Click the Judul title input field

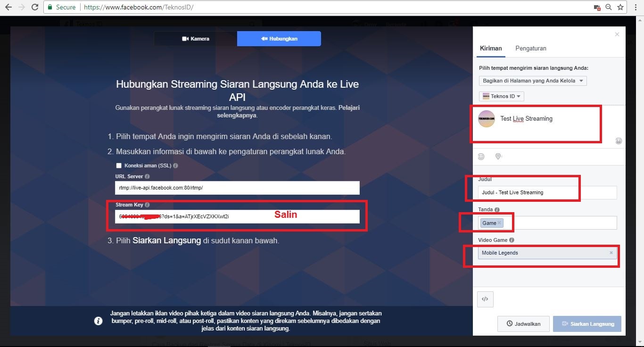point(547,192)
